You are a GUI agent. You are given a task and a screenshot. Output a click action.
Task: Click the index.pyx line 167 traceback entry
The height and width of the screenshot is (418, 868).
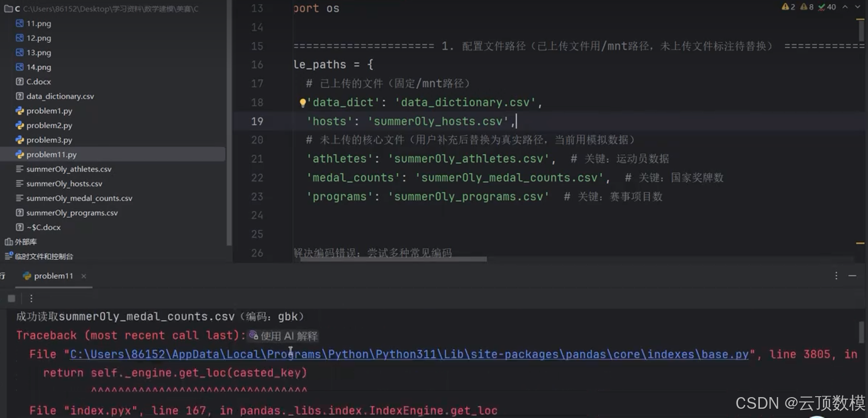[x=263, y=411]
